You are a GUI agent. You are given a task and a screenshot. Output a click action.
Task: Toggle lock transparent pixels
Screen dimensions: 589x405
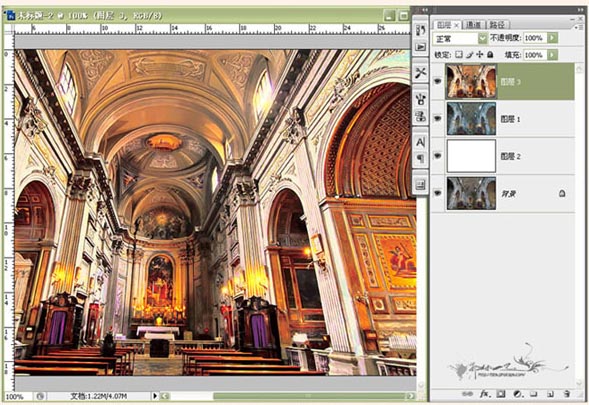[x=459, y=55]
